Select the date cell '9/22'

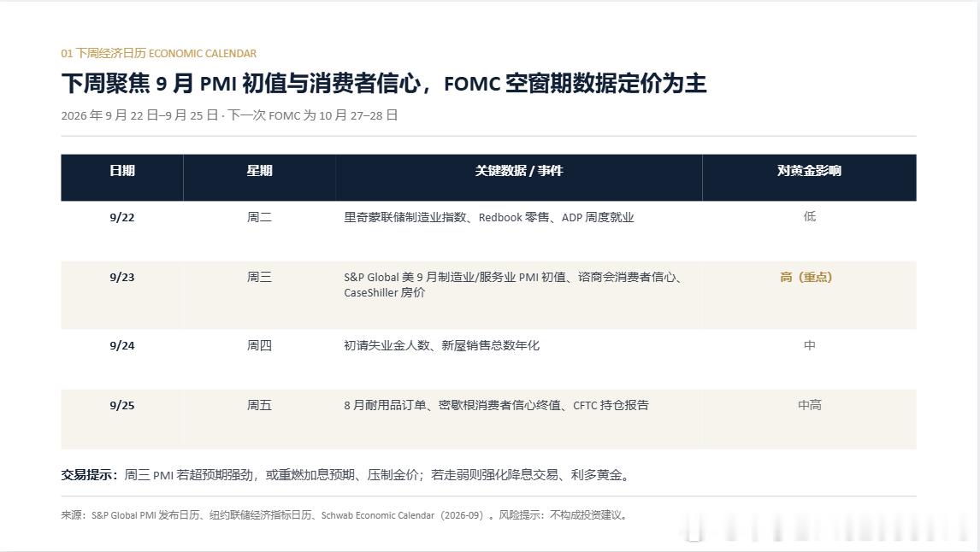coord(122,217)
